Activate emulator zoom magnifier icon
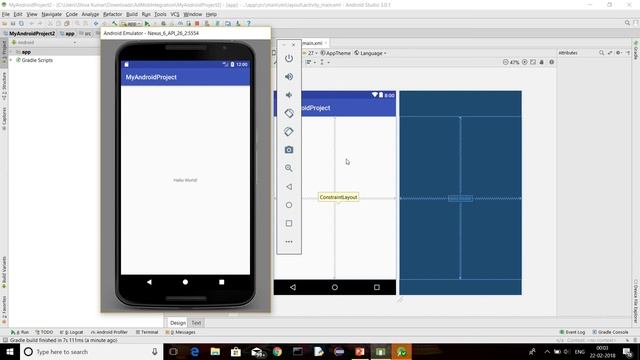 click(289, 168)
